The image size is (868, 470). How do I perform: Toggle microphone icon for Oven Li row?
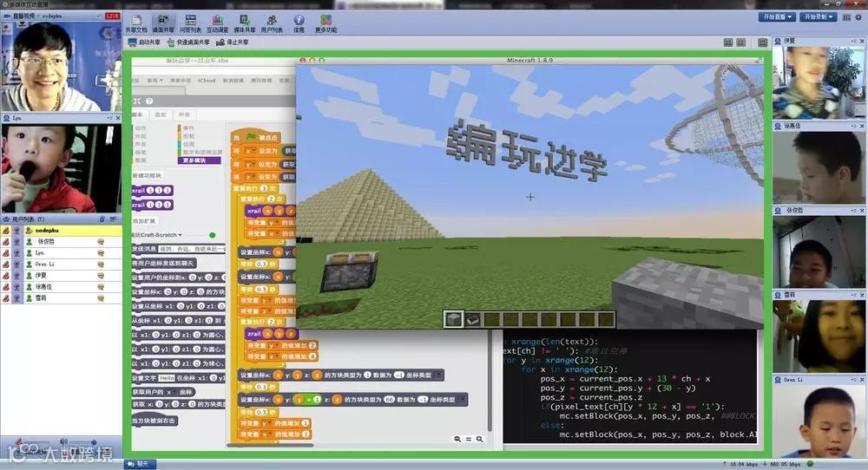pyautogui.click(x=6, y=264)
